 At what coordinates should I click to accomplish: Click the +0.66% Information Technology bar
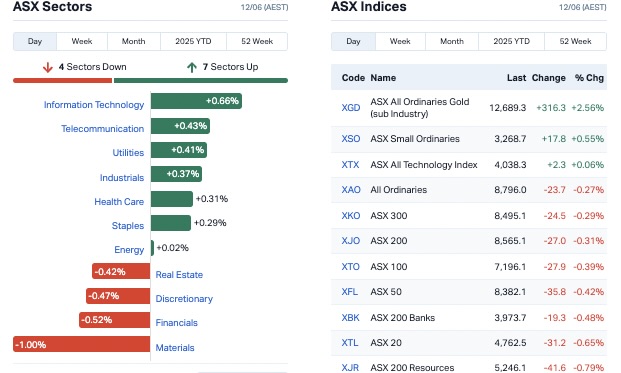pyautogui.click(x=196, y=101)
